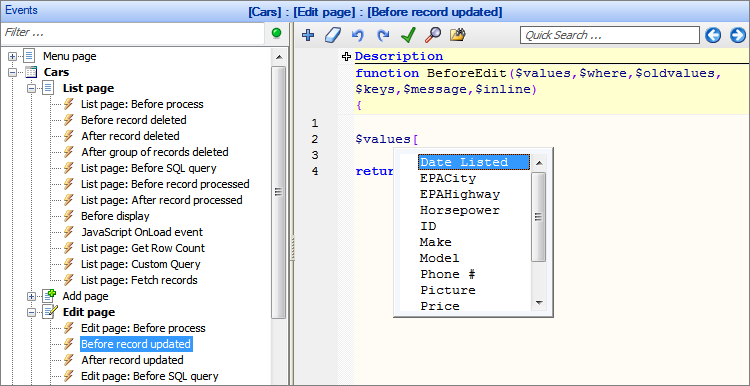Open After group of records deleted event
Image resolution: width=750 pixels, height=386 pixels.
[x=154, y=152]
